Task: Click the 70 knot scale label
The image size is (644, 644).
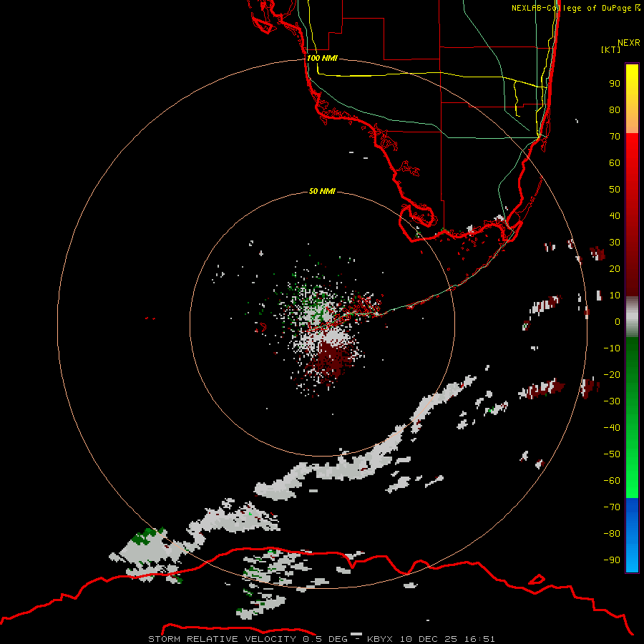Action: [x=615, y=137]
